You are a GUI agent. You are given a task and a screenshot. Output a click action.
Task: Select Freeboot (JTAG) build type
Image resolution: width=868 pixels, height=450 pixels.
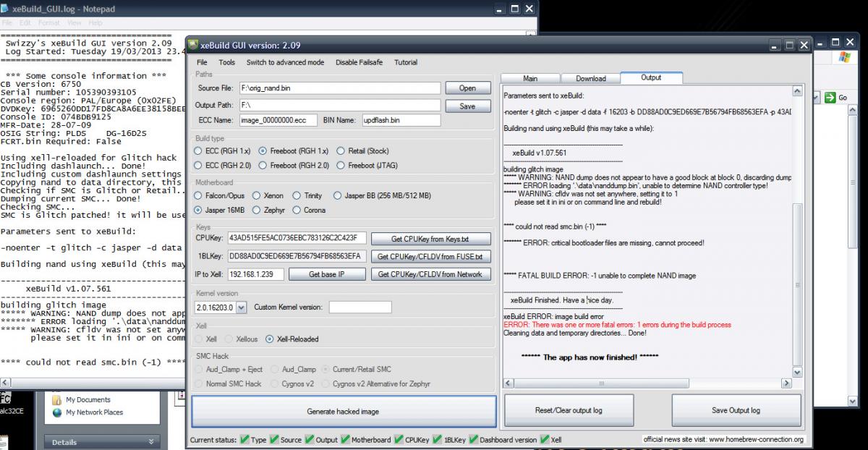pos(341,165)
